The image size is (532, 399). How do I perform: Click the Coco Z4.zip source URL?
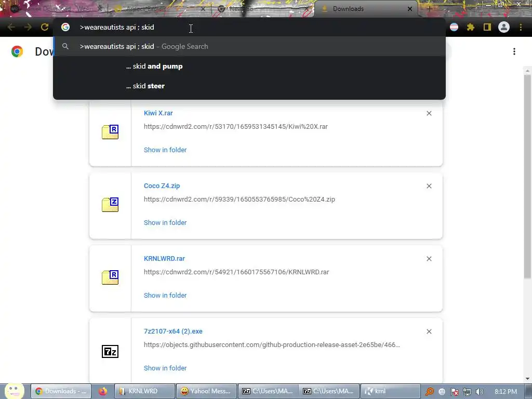coord(239,199)
